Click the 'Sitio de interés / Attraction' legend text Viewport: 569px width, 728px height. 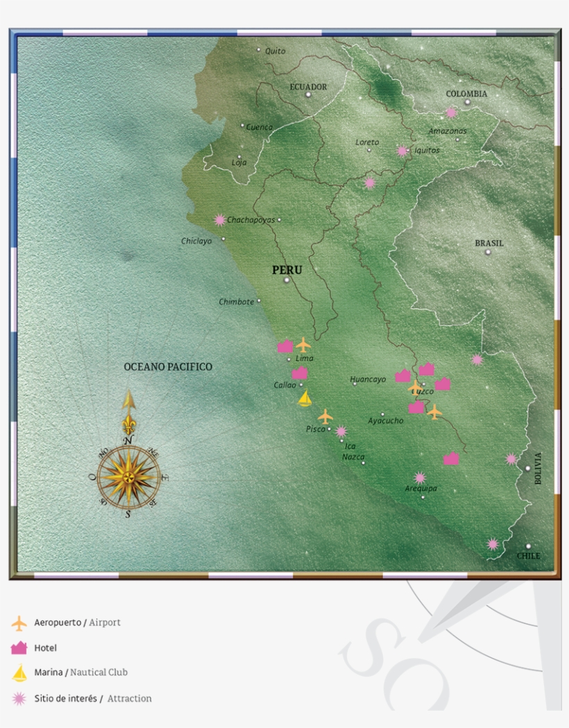click(x=93, y=698)
